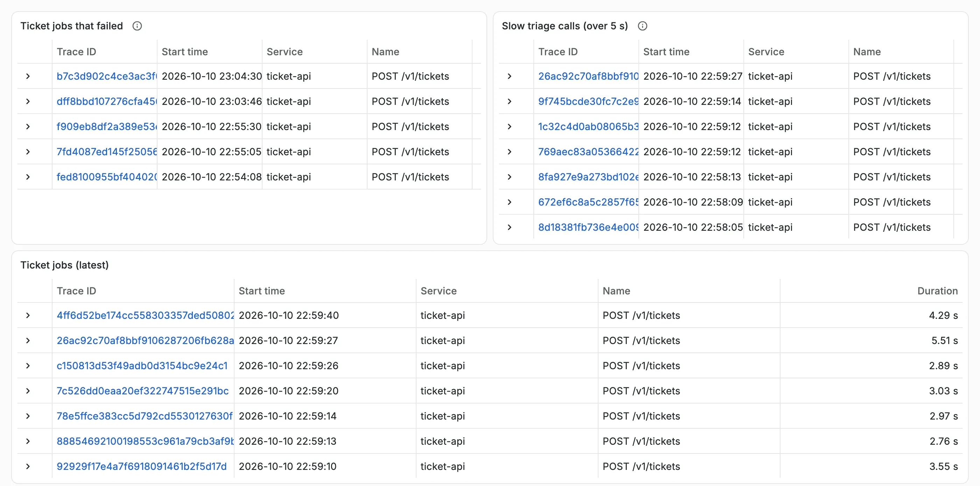Open slow trace 8d18381fb736e4e009 link

point(588,227)
